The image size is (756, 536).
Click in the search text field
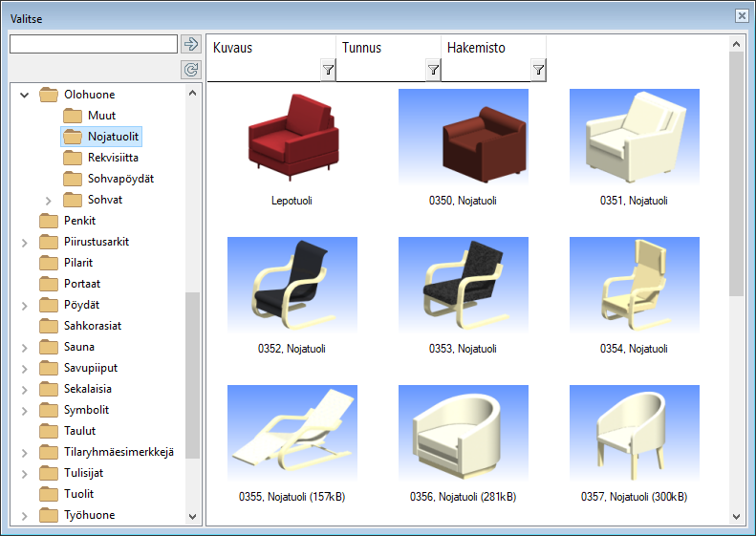coord(93,45)
